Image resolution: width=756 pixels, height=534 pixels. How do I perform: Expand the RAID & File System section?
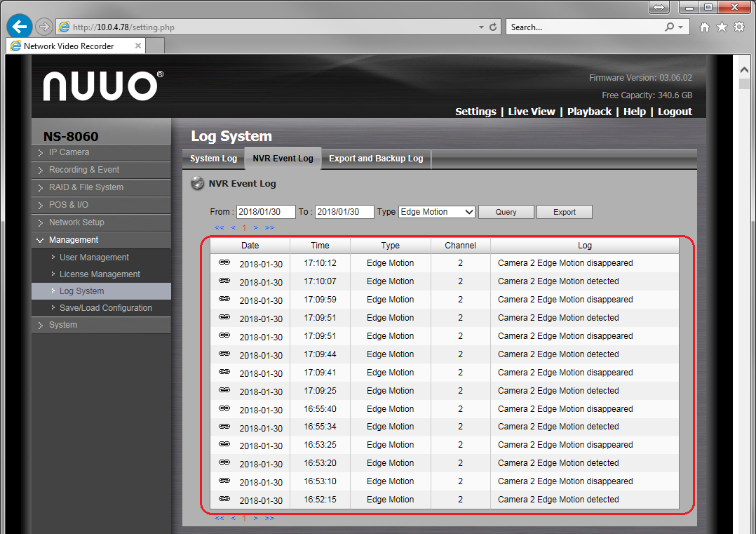[86, 187]
